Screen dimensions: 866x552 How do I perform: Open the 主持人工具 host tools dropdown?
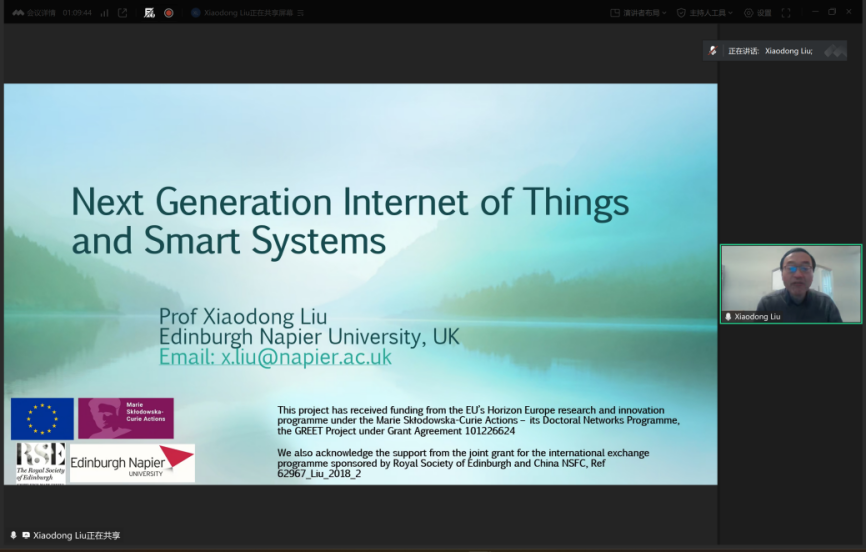tap(705, 12)
